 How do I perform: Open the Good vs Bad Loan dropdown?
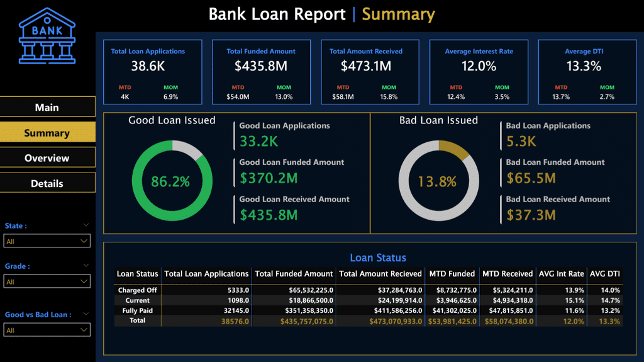tap(47, 330)
